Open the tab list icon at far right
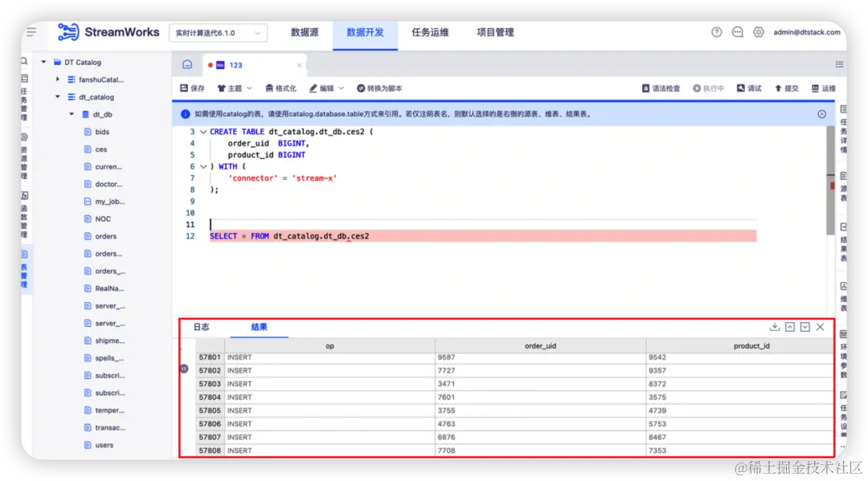 coord(839,65)
